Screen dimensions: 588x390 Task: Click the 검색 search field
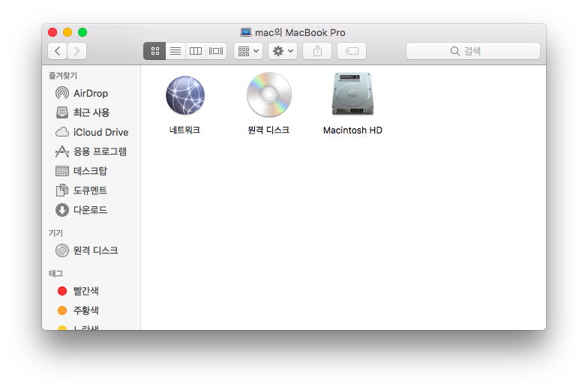pos(472,51)
